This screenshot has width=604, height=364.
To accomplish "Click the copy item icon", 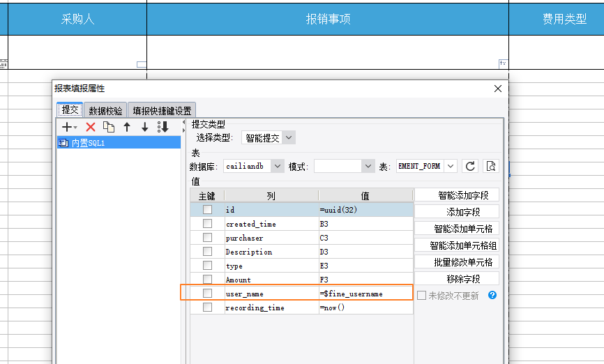I will [x=109, y=127].
